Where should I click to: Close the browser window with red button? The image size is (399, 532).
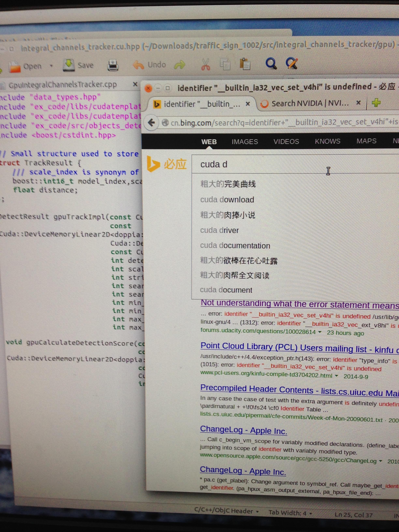[x=148, y=89]
